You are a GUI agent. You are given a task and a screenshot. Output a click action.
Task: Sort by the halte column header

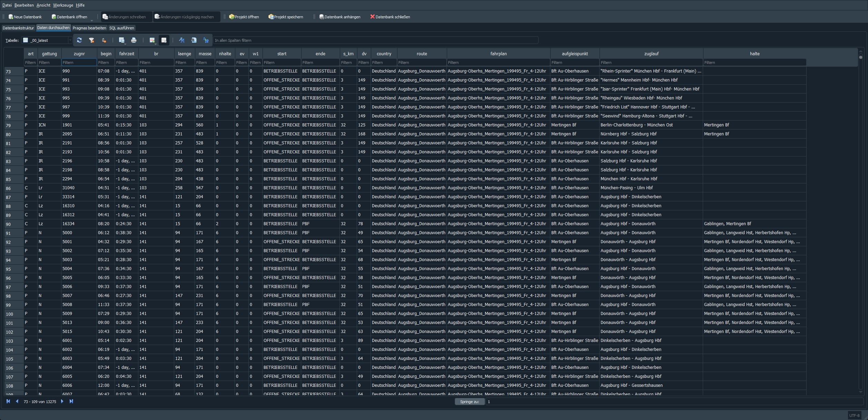(755, 54)
